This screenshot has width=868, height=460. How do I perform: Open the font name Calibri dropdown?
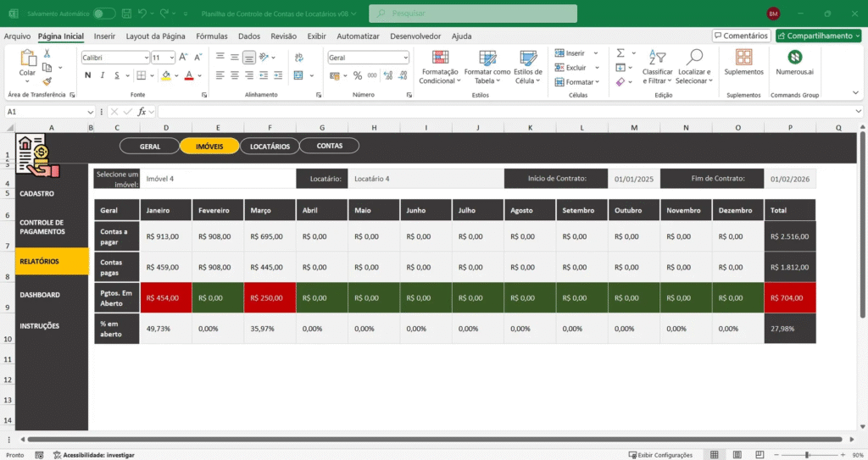click(145, 58)
